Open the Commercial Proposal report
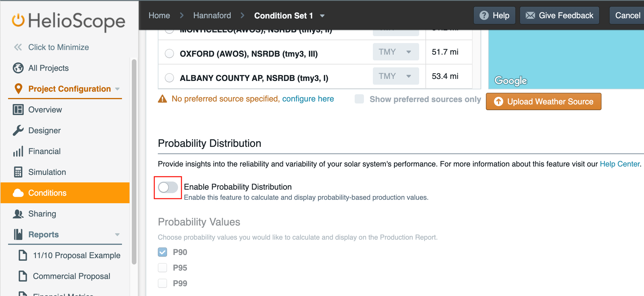644x296 pixels. tap(71, 276)
